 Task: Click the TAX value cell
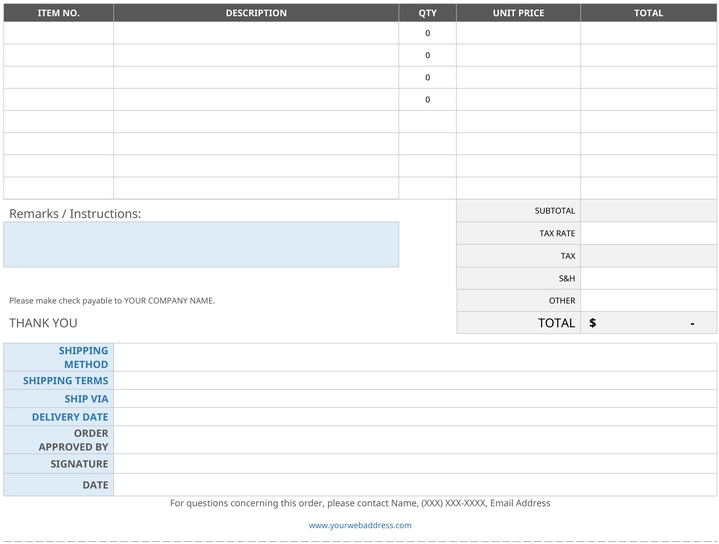[x=648, y=255]
